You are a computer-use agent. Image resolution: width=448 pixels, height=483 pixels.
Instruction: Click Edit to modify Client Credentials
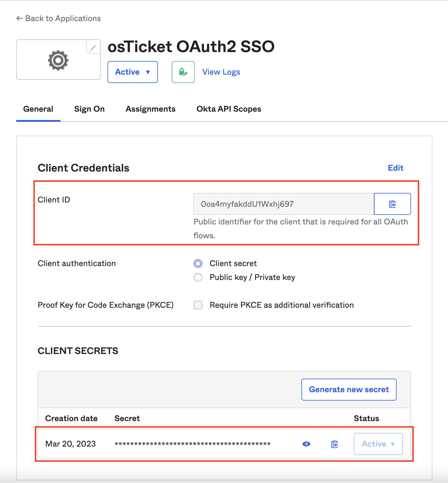pos(395,168)
